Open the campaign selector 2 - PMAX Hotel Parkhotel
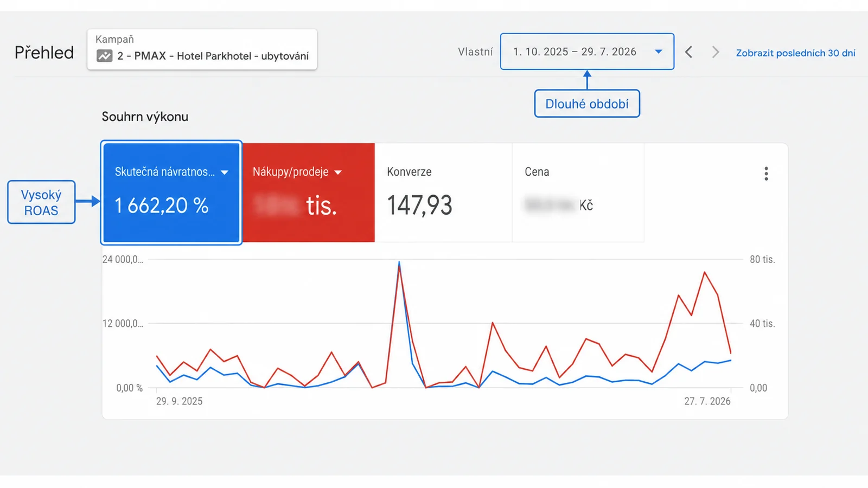This screenshot has height=488, width=868. pyautogui.click(x=202, y=49)
